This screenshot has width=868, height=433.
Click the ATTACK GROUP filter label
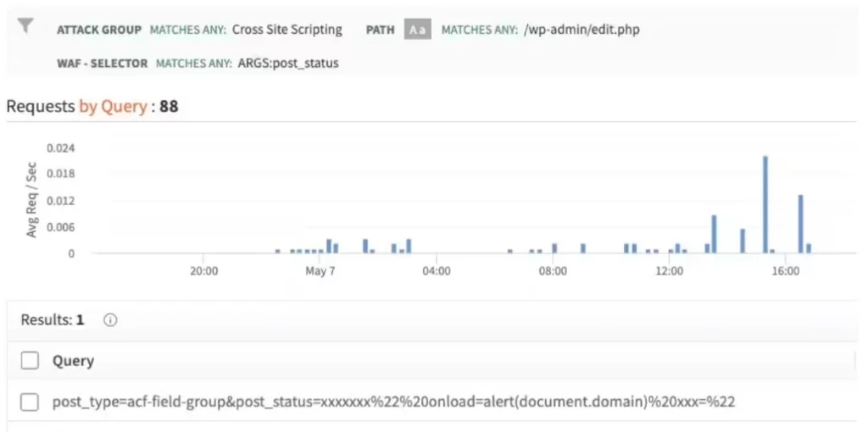click(x=99, y=30)
